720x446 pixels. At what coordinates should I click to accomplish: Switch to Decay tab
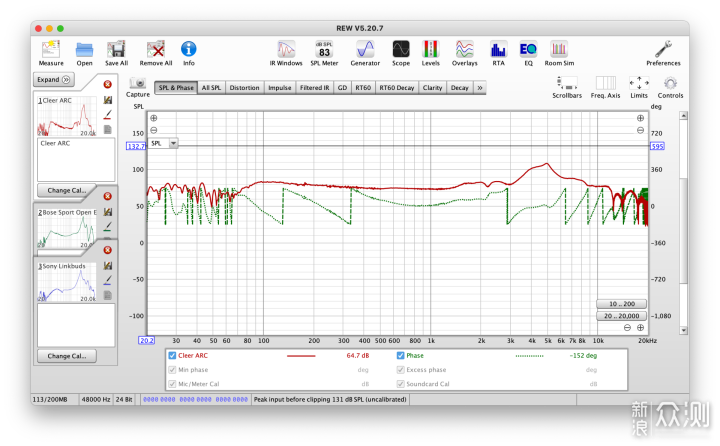click(460, 88)
